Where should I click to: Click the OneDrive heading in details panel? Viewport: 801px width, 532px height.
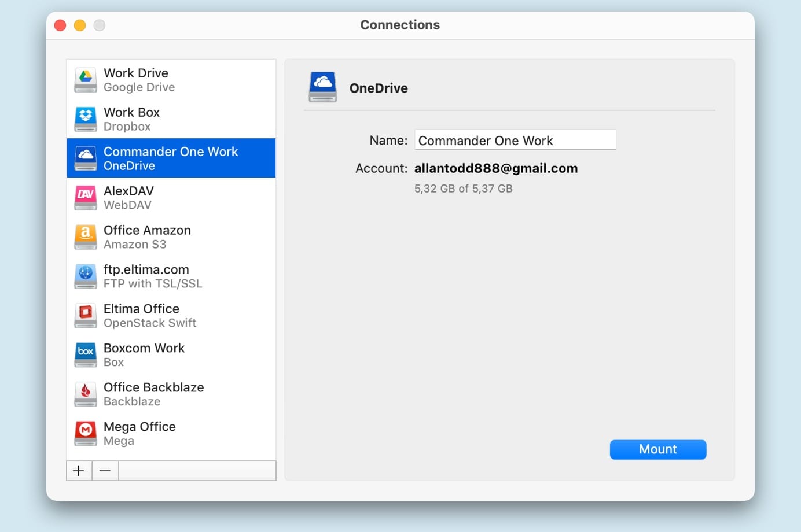click(x=379, y=88)
